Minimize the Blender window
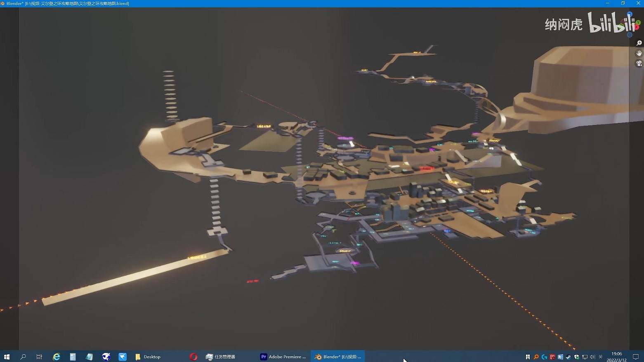644x362 pixels. point(607,3)
